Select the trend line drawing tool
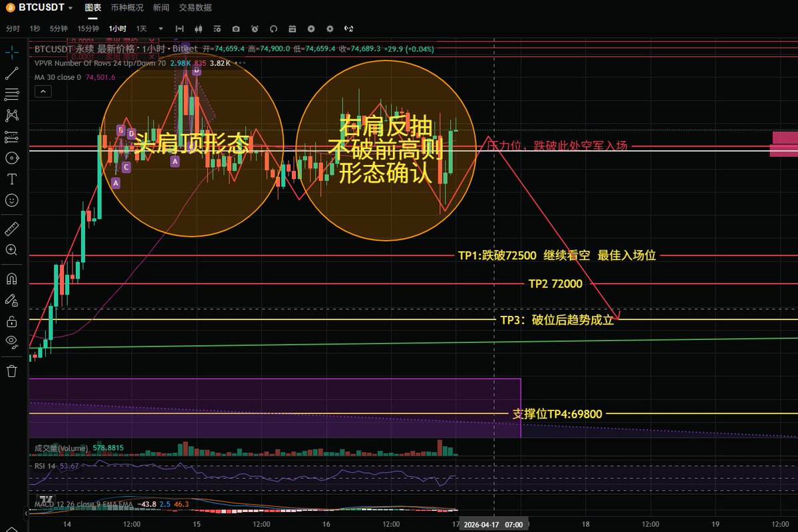798x532 pixels. point(11,74)
